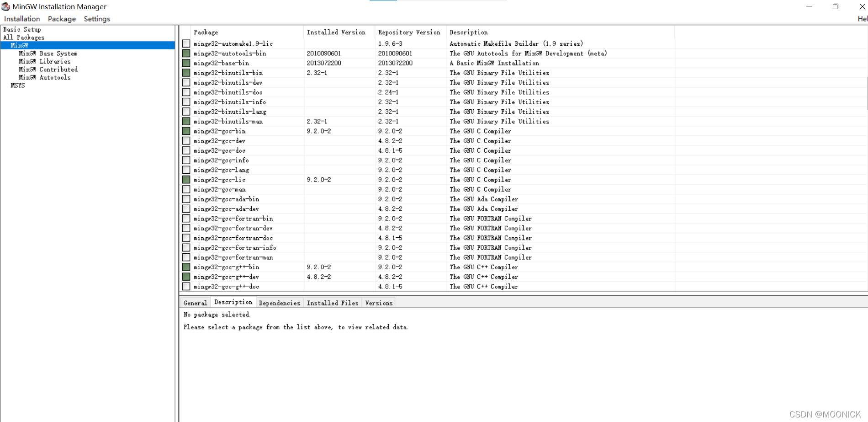Click the Description column header
Image resolution: width=868 pixels, height=422 pixels.
[x=560, y=32]
